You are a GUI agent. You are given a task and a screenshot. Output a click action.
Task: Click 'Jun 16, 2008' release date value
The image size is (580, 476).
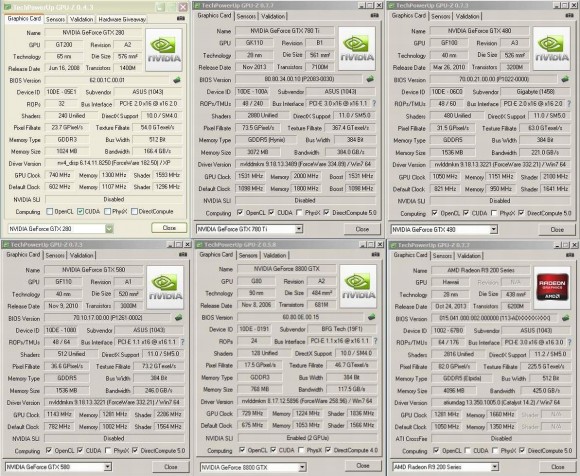64,68
